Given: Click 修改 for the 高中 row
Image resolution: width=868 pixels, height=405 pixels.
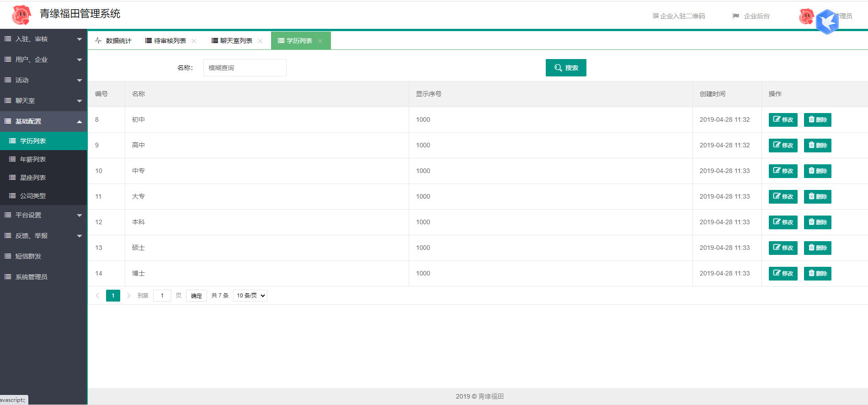Looking at the screenshot, I should coord(783,146).
